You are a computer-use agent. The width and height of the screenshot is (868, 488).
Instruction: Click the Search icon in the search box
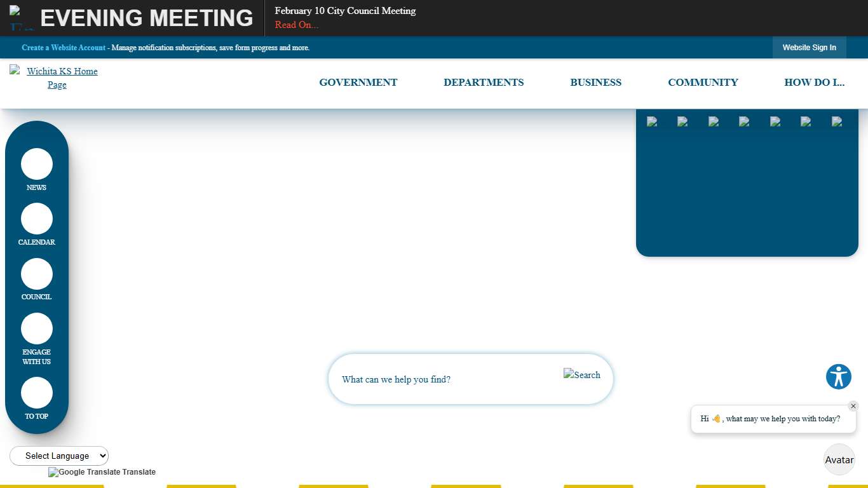[581, 375]
